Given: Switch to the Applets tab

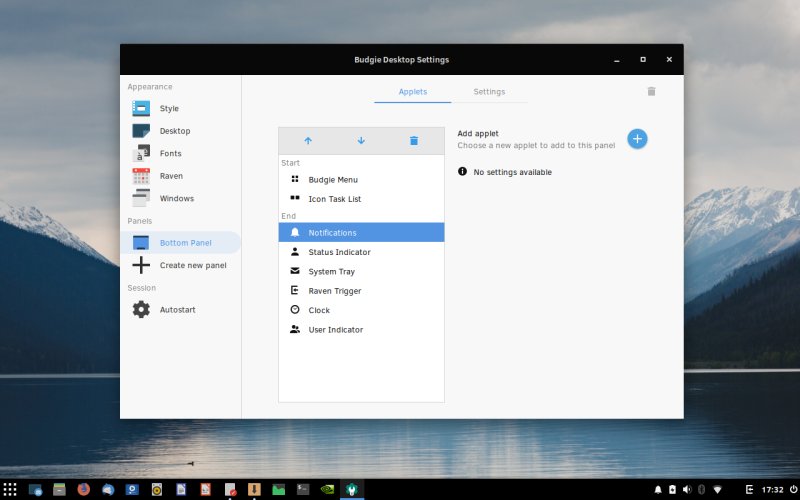Looking at the screenshot, I should 412,92.
